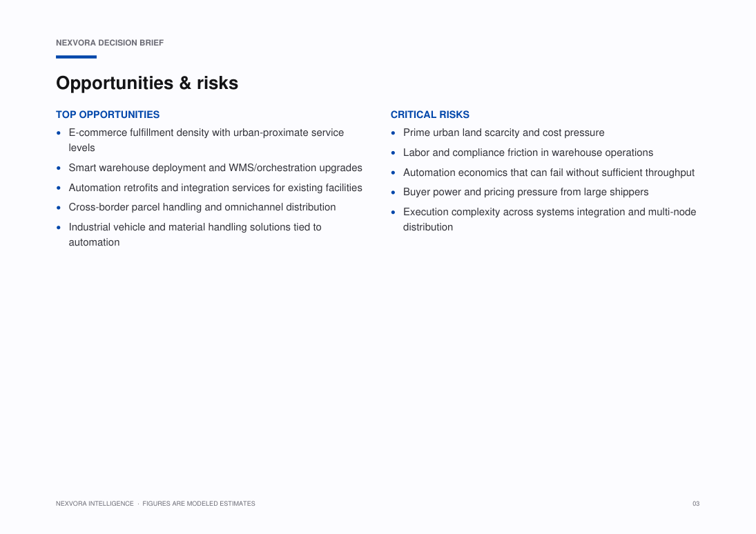Select the Buyer power and pricing pressure bullet
756x534 pixels.
coord(525,192)
